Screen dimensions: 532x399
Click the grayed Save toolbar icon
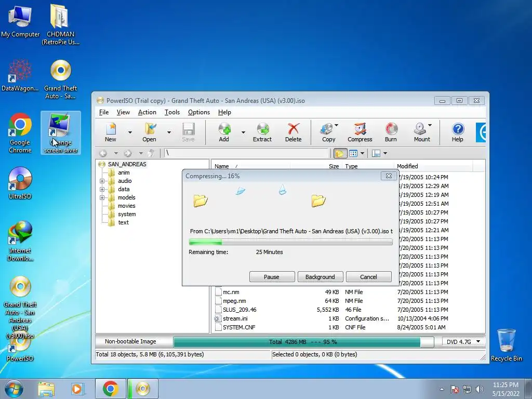pyautogui.click(x=188, y=129)
